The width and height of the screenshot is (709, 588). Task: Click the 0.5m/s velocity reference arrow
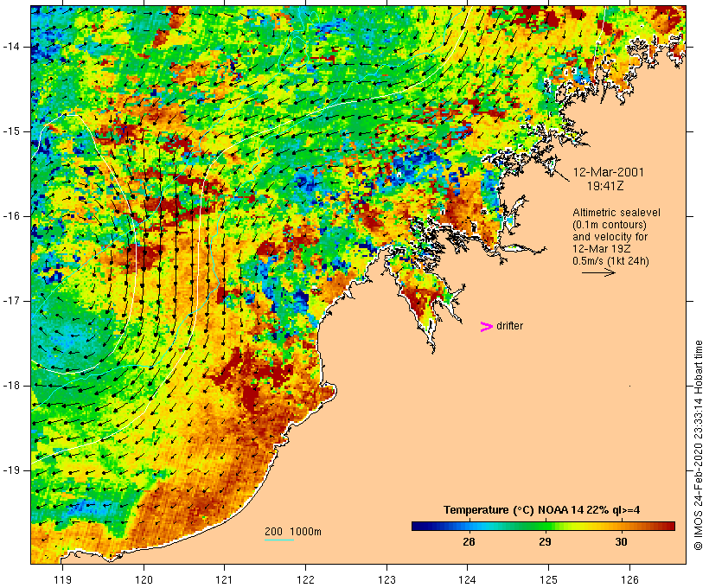tap(598, 272)
